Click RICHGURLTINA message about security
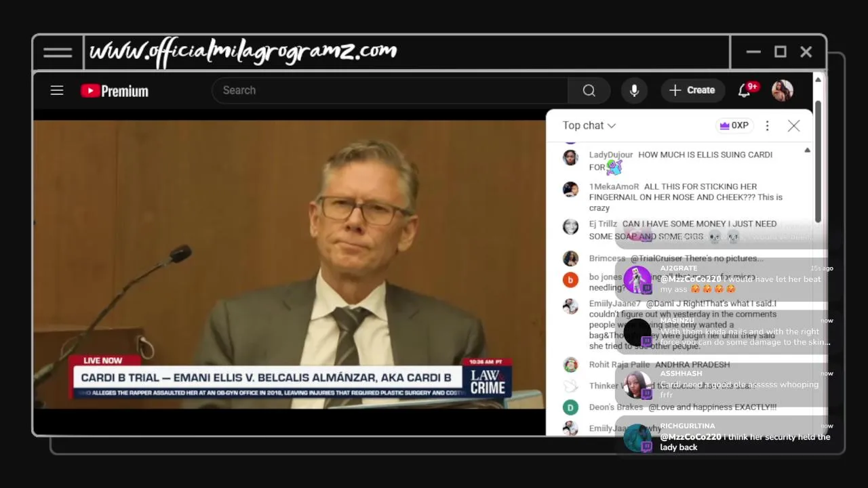 [x=745, y=442]
